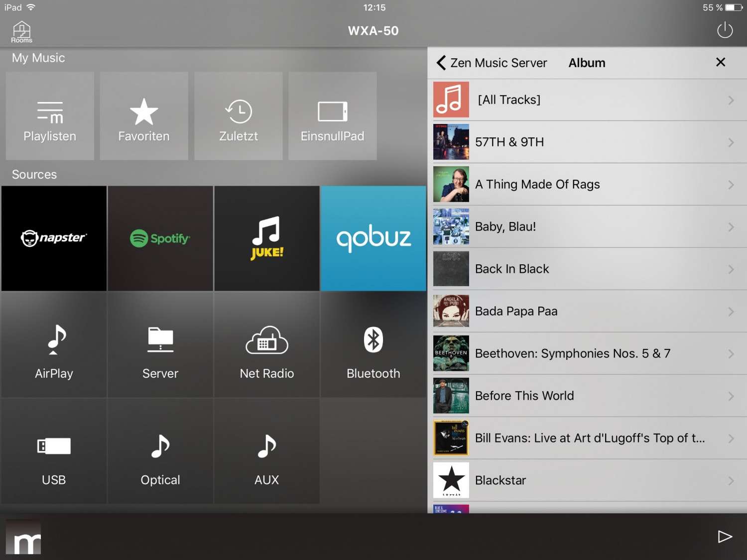747x560 pixels.
Task: Tap the play button in bottom bar
Action: coord(725,536)
